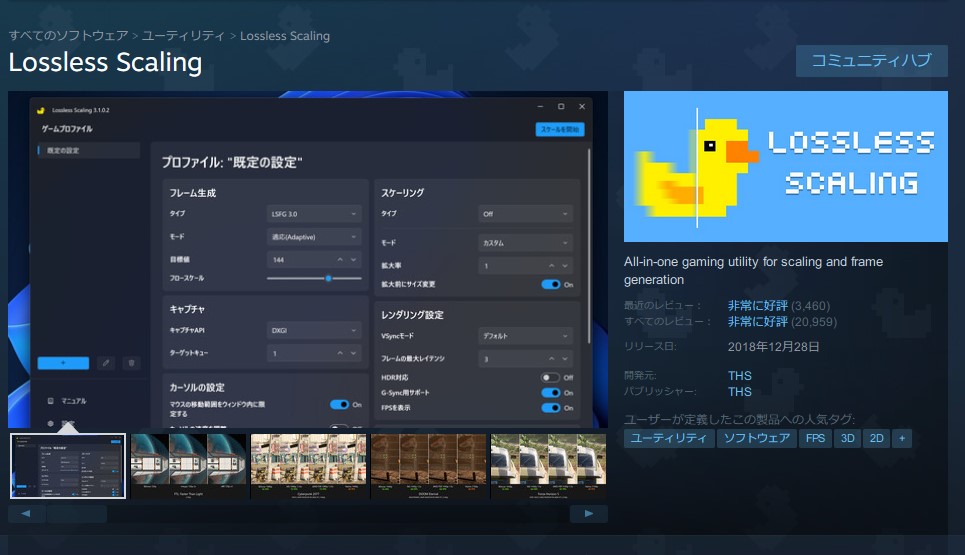The width and height of the screenshot is (965, 555).
Task: Click the 'ゲームプロファイル' heading
Action: [66, 129]
